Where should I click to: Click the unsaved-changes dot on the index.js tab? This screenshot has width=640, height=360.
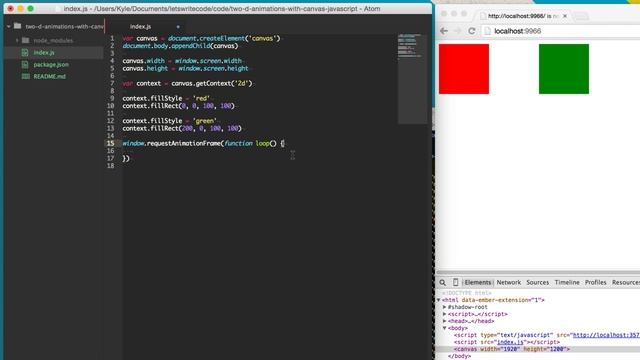pyautogui.click(x=178, y=27)
